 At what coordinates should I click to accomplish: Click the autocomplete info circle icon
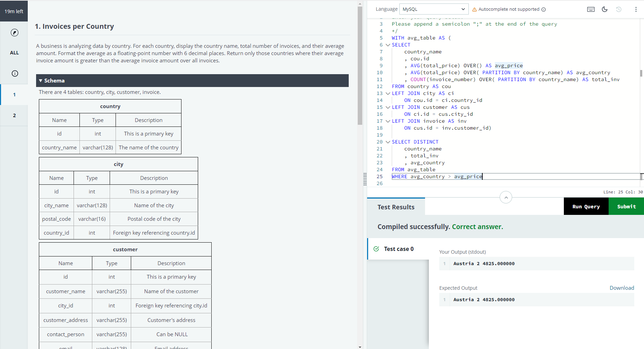click(x=544, y=10)
